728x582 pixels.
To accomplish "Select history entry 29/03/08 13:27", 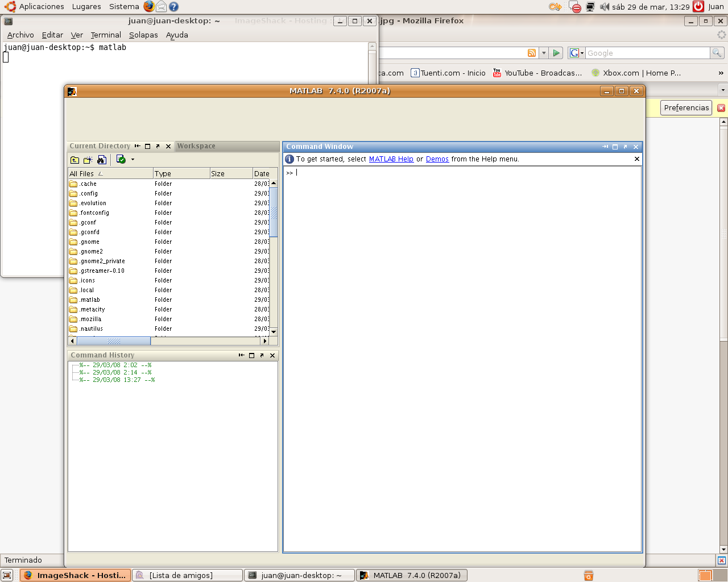I will pos(117,380).
